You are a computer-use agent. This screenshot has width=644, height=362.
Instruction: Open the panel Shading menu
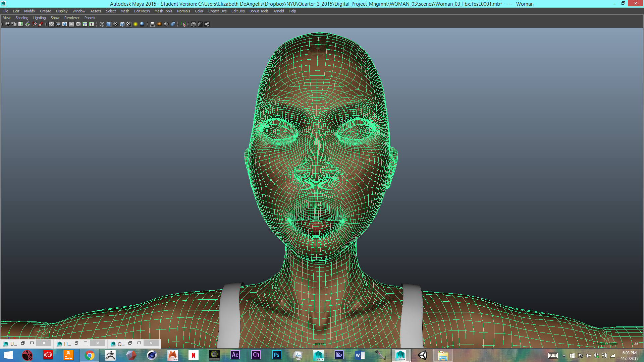22,18
